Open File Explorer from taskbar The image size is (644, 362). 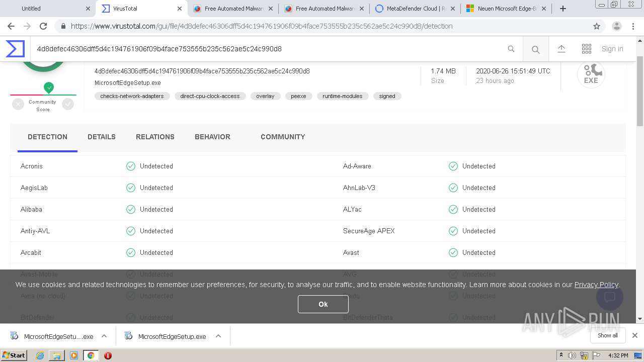(x=57, y=355)
